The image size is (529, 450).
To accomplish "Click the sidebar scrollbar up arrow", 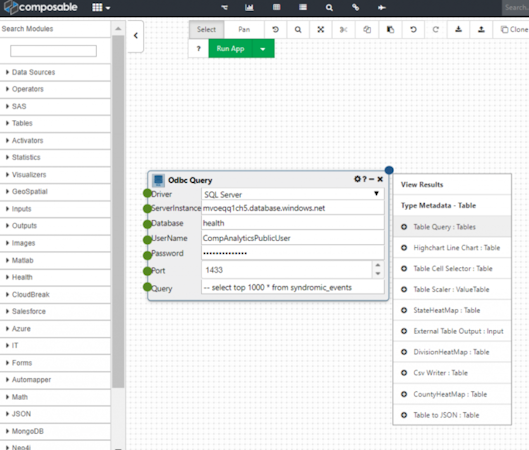I will tap(118, 29).
